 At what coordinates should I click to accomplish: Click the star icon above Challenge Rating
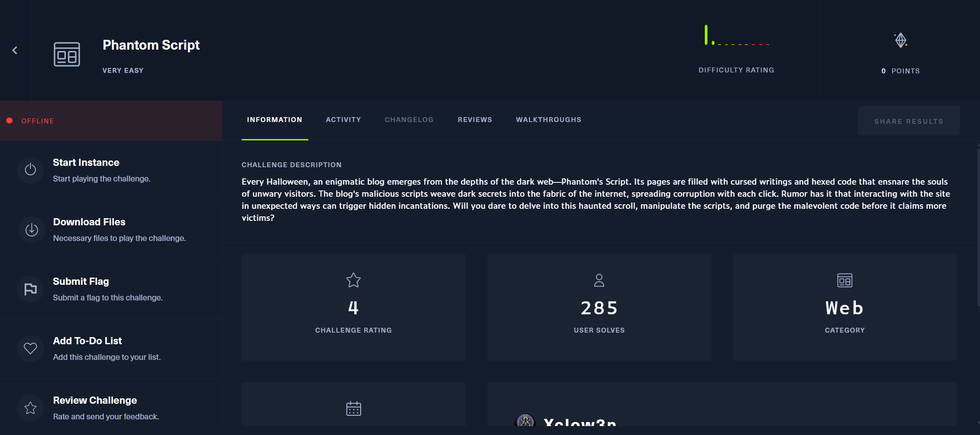354,280
